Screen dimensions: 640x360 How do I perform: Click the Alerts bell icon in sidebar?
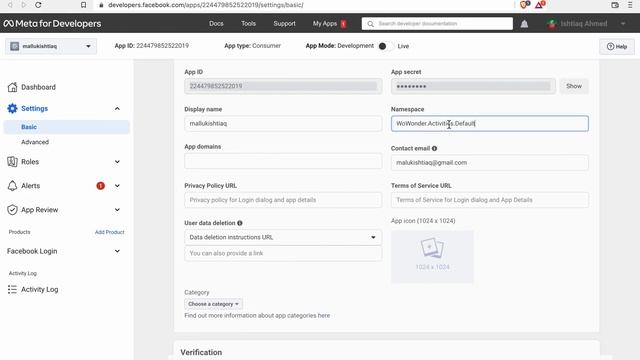(12, 186)
